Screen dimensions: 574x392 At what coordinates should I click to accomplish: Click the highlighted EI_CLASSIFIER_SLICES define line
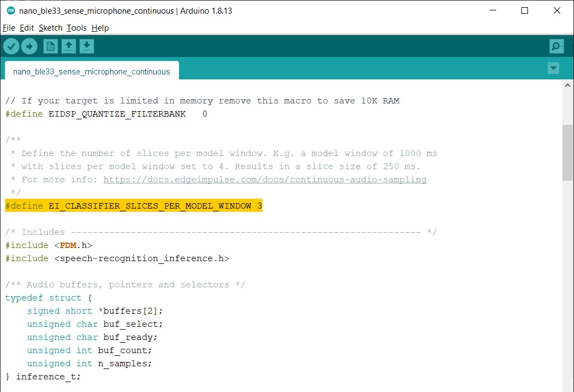(134, 205)
